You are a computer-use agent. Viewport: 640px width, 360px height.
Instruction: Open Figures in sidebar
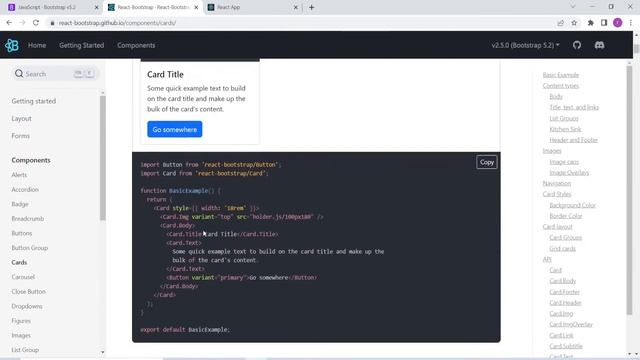click(21, 321)
